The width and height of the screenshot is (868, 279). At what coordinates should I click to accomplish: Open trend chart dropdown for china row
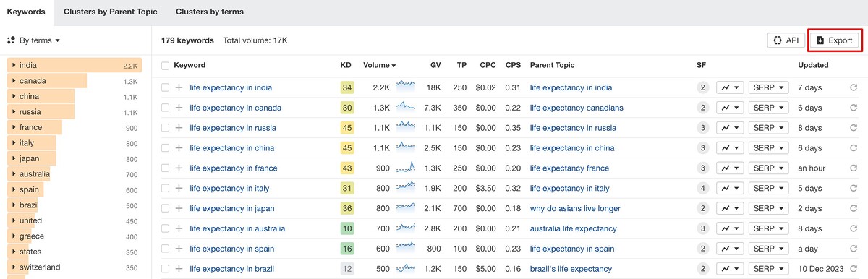[730, 148]
